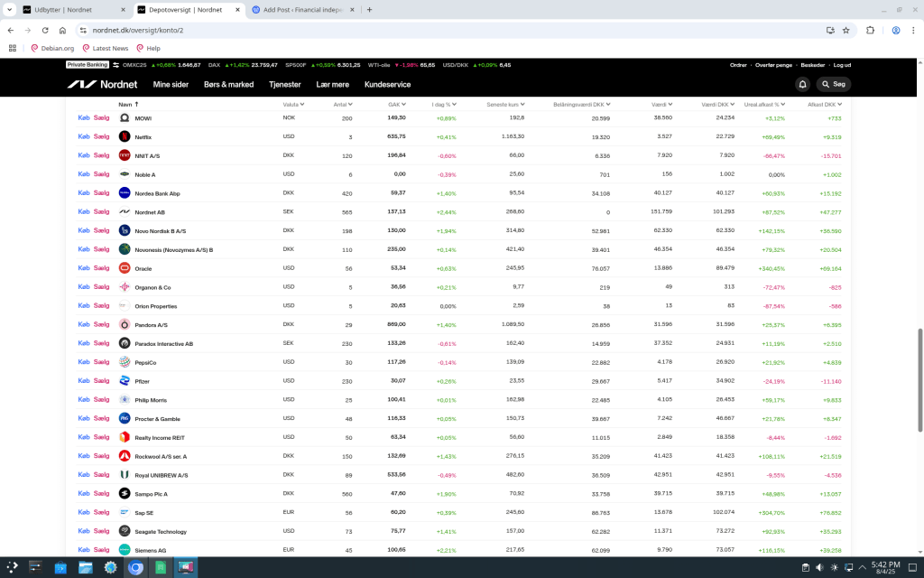The image size is (924, 578).
Task: Bookmark this page with star icon
Action: pyautogui.click(x=845, y=30)
